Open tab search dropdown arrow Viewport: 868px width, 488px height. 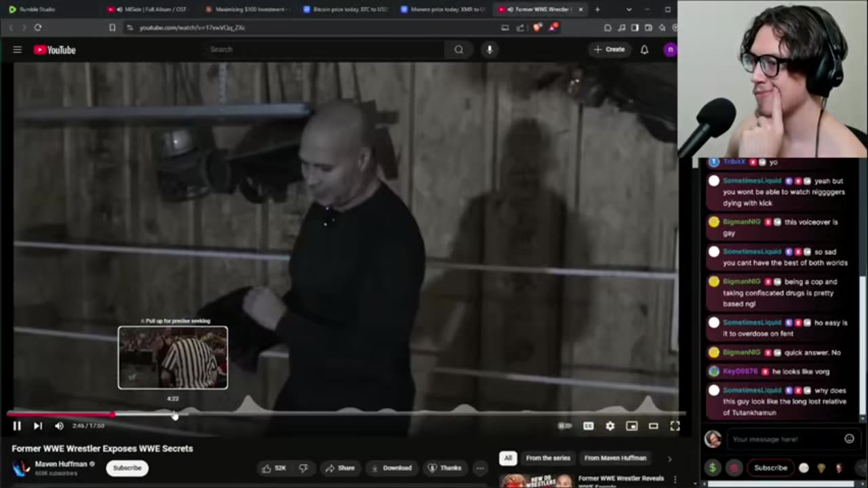click(x=629, y=9)
